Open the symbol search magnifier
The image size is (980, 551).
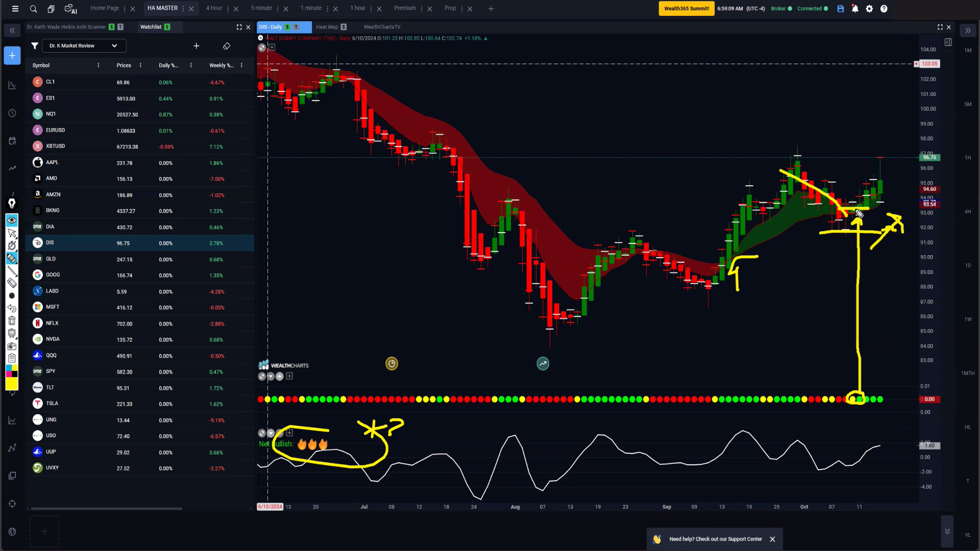coord(33,9)
